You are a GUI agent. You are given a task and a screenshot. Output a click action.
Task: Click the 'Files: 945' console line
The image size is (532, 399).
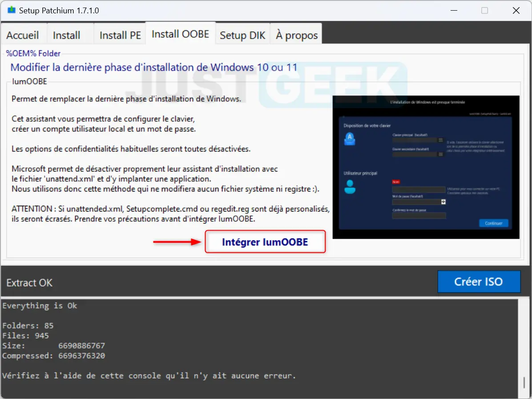25,335
